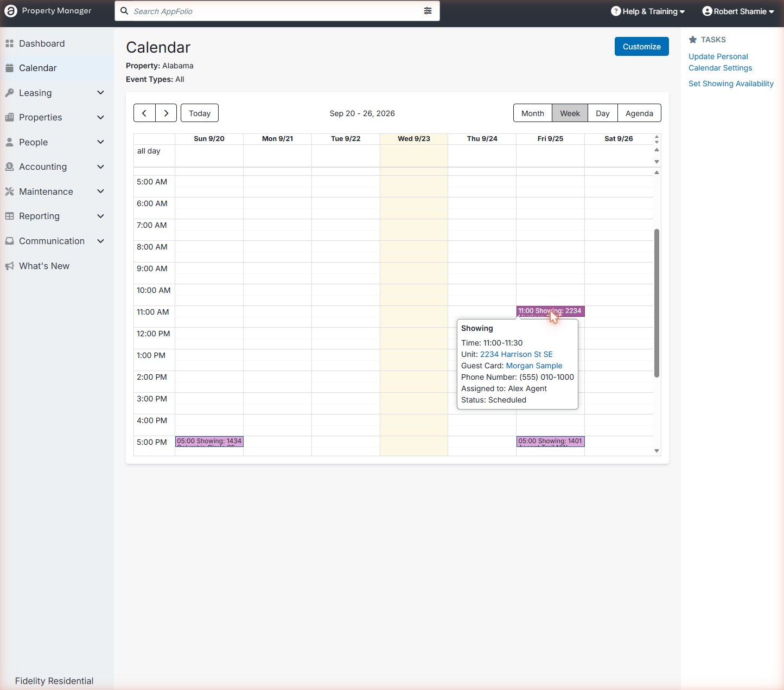
Task: Click the What's New megaphone icon
Action: click(9, 266)
